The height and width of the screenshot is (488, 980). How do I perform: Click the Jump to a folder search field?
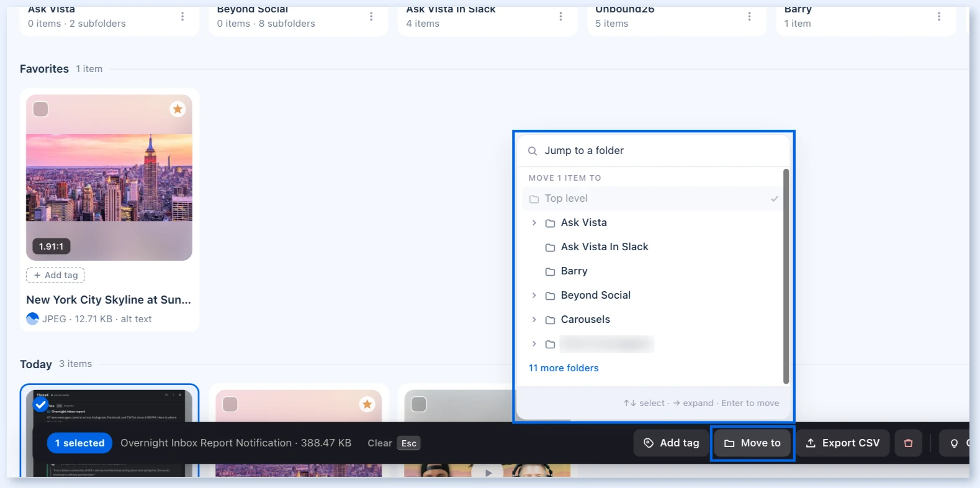[653, 151]
